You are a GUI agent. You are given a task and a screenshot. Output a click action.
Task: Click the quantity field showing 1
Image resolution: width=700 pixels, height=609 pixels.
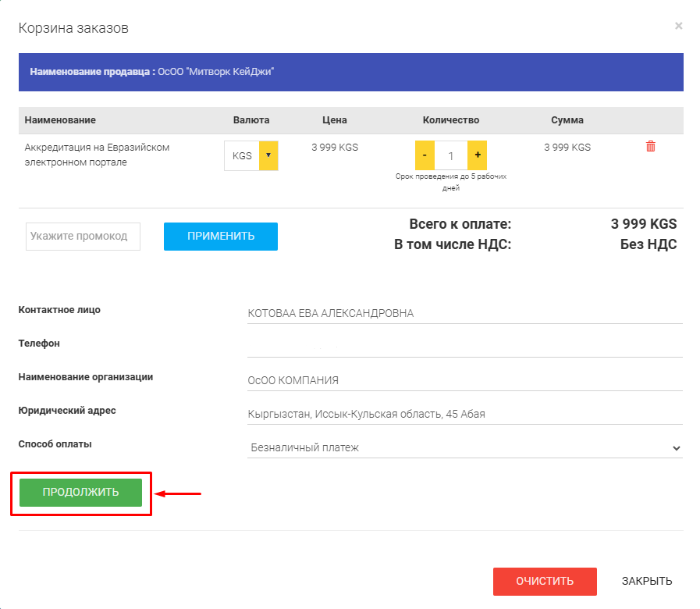point(451,155)
